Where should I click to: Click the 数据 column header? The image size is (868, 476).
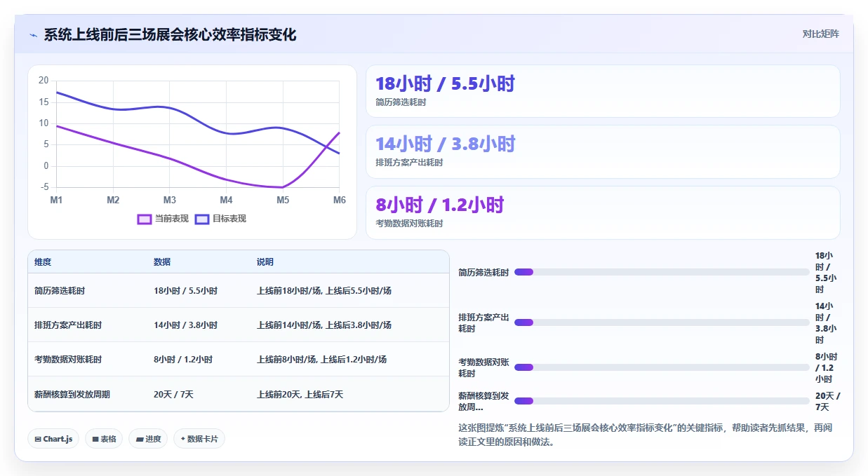click(x=162, y=262)
